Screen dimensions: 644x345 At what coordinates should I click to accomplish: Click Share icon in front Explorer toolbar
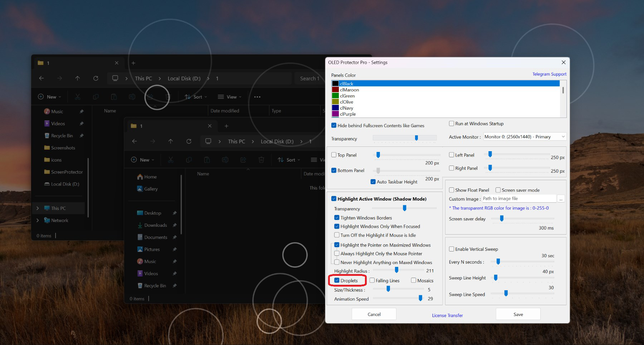point(243,160)
